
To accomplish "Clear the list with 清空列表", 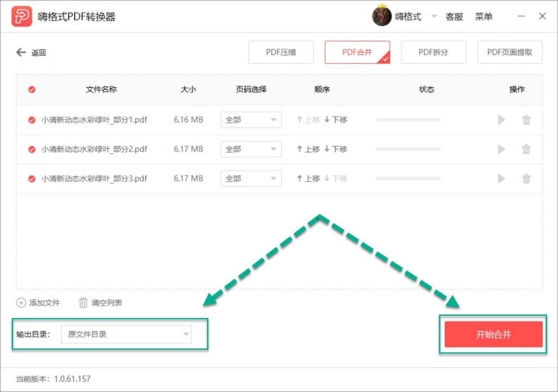I will [x=100, y=303].
